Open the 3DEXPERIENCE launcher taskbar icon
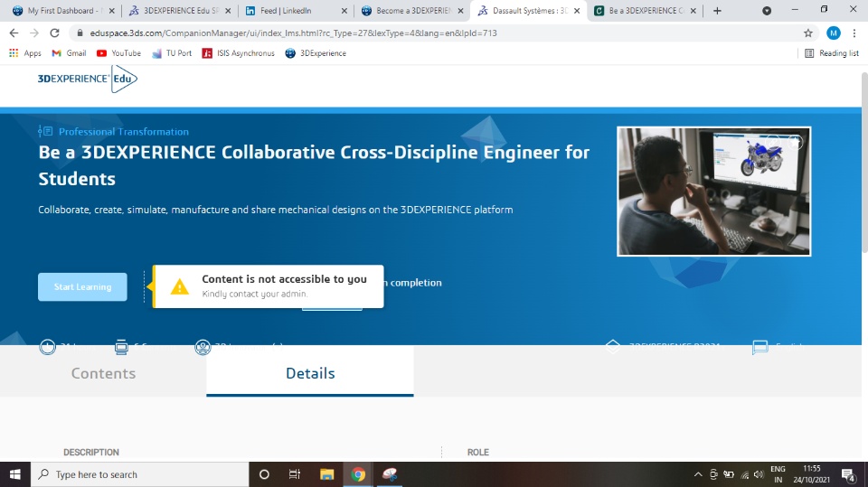 pos(390,474)
